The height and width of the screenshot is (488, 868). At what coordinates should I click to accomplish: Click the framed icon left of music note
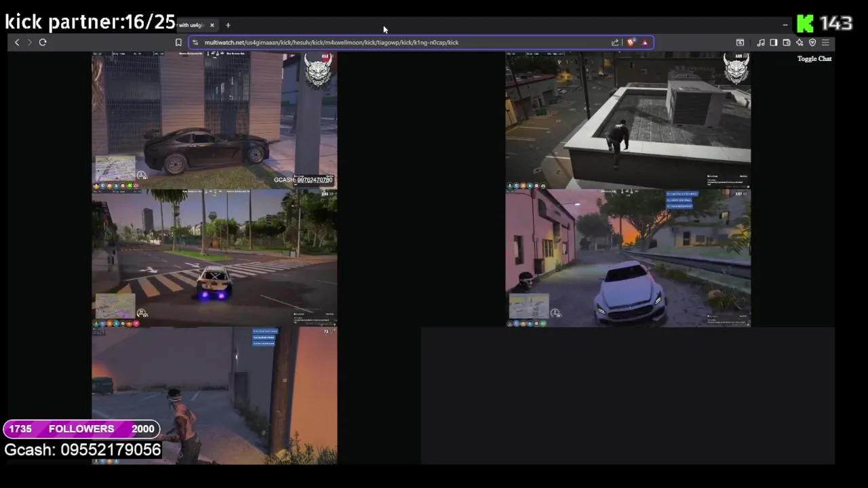pos(741,42)
